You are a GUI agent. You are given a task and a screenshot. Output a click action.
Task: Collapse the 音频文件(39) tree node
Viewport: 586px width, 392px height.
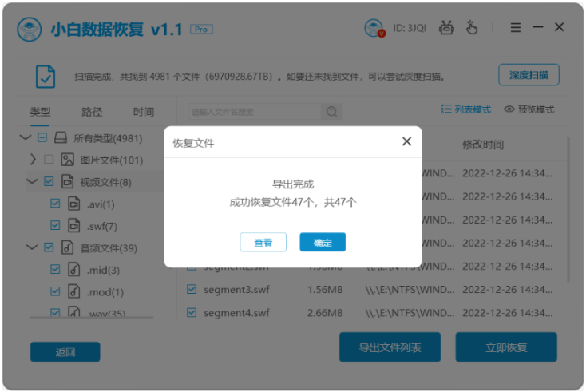[x=32, y=247]
